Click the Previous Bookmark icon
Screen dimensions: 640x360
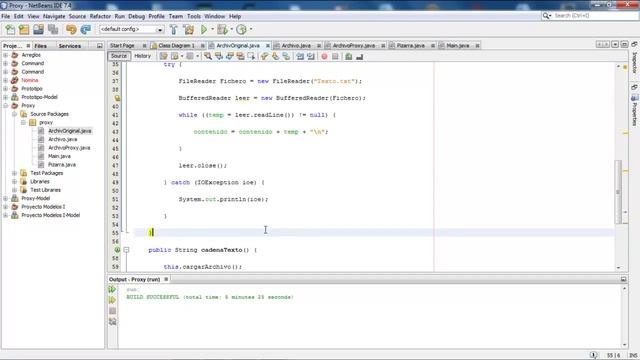click(264, 56)
